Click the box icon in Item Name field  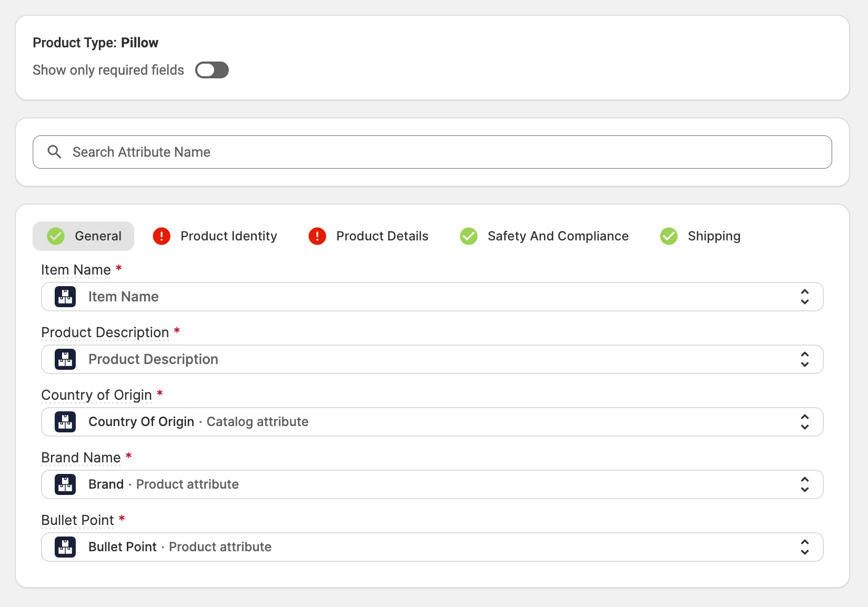tap(65, 297)
